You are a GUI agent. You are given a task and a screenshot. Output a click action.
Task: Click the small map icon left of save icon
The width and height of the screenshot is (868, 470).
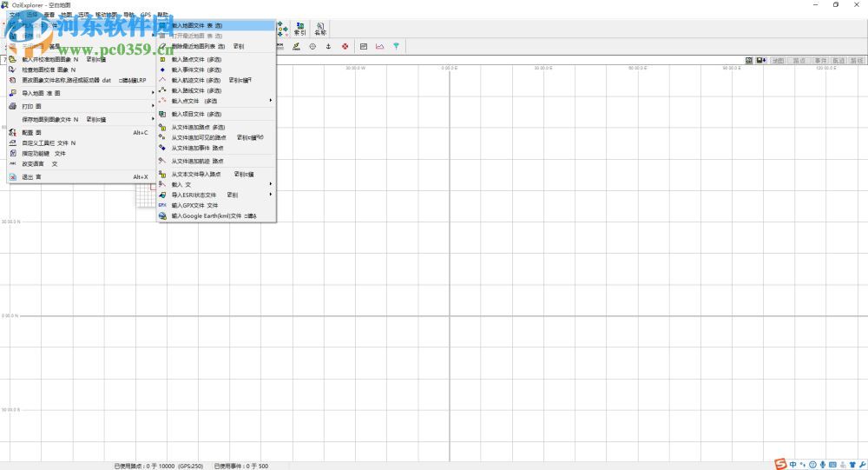(x=749, y=61)
